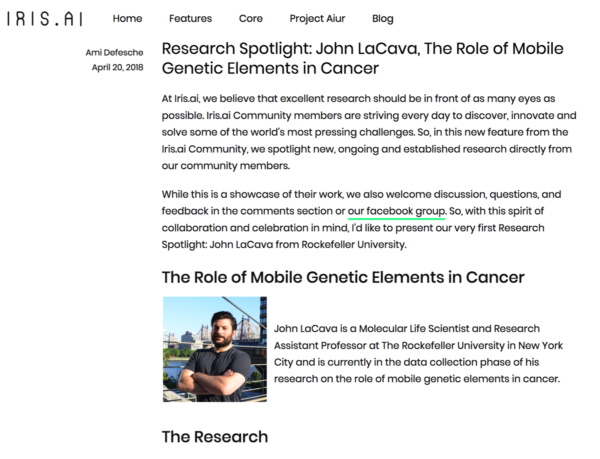Screen dimensions: 600x459
Task: Open the Home menu item
Action: pyautogui.click(x=127, y=18)
